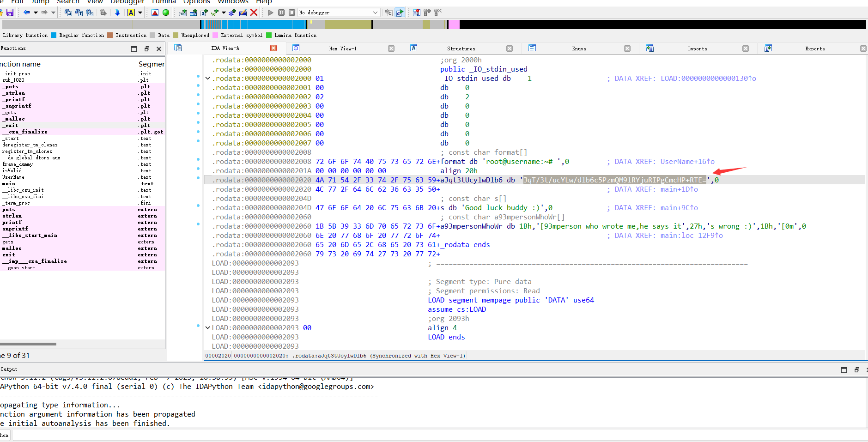Restore the Functions panel window button
Screen dimensions: 868x442
[x=134, y=48]
